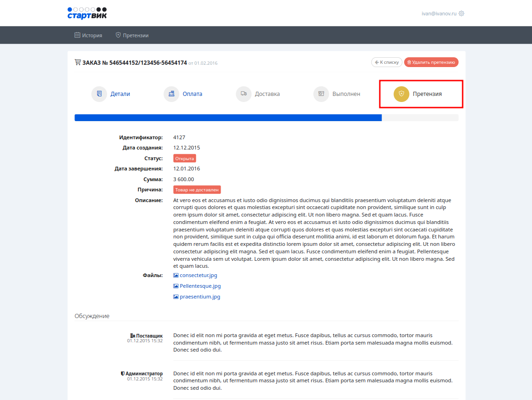Image resolution: width=532 pixels, height=400 pixels.
Task: Click the shopping cart icon by order title
Action: tap(78, 62)
